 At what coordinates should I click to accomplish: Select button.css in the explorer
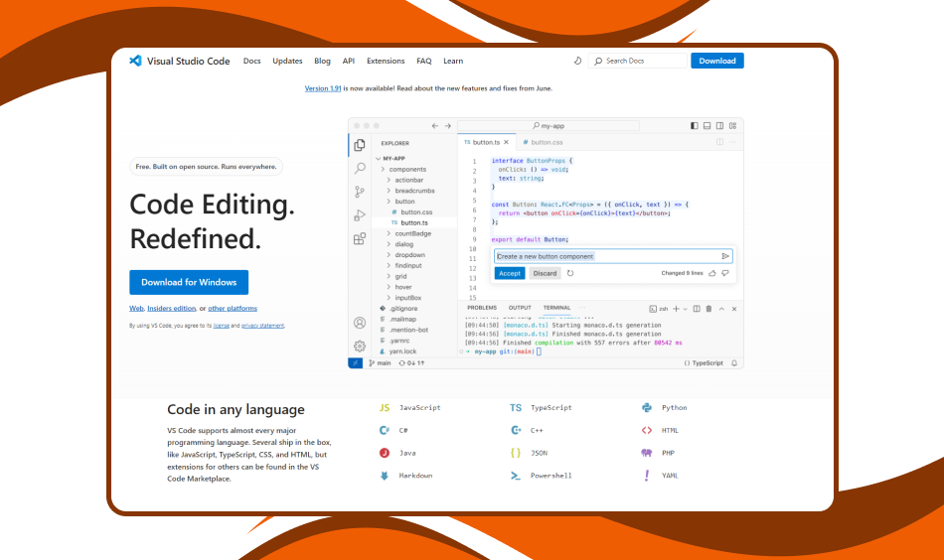click(411, 212)
